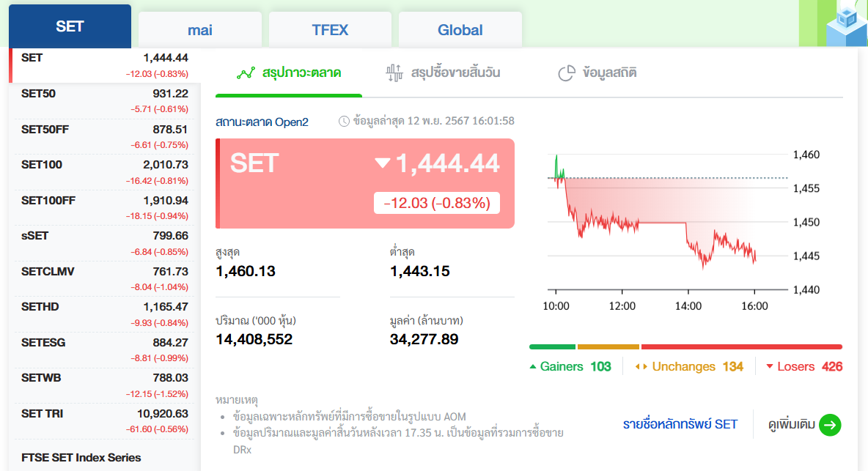Viewport: 868px width, 471px height.
Task: Select the SET TRI index row
Action: 105,420
